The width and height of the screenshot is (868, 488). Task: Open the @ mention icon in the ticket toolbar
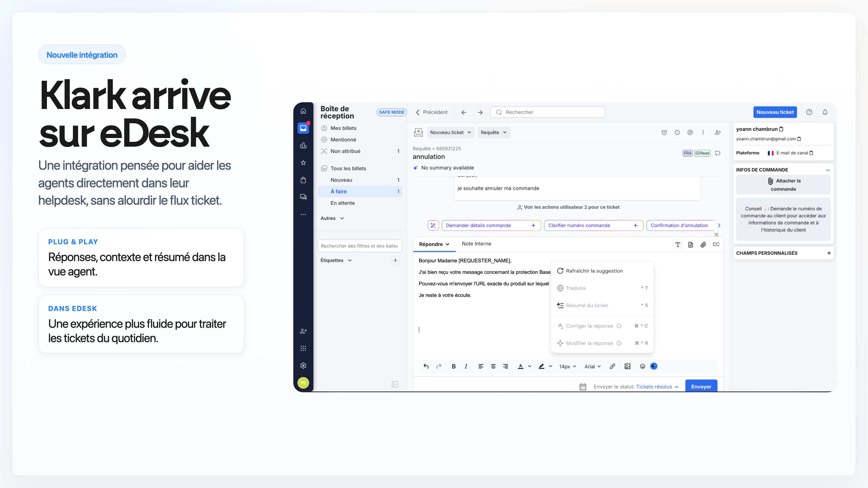pos(690,132)
